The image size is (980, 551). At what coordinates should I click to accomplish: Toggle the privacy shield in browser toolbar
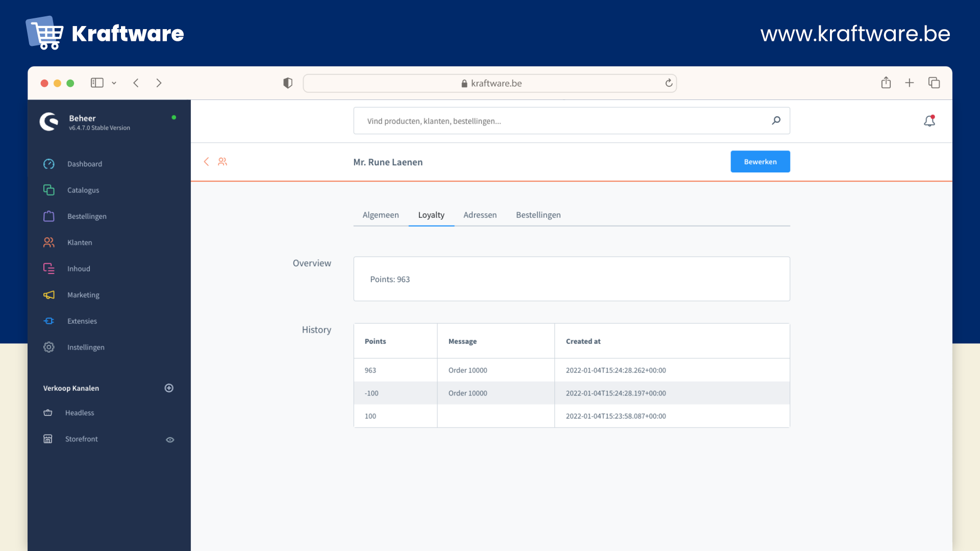(288, 83)
